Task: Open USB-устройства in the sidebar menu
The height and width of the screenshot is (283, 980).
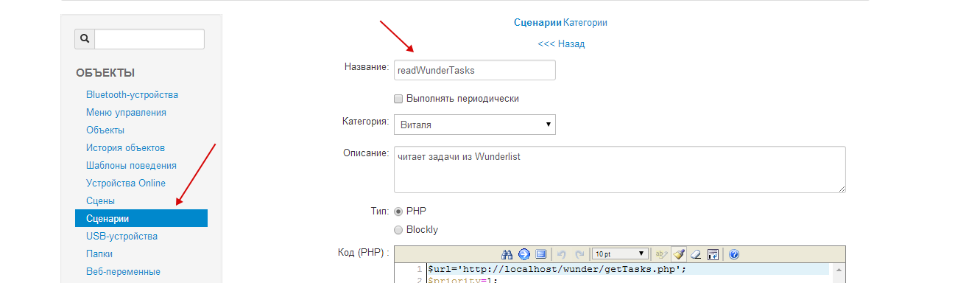Action: click(x=121, y=236)
